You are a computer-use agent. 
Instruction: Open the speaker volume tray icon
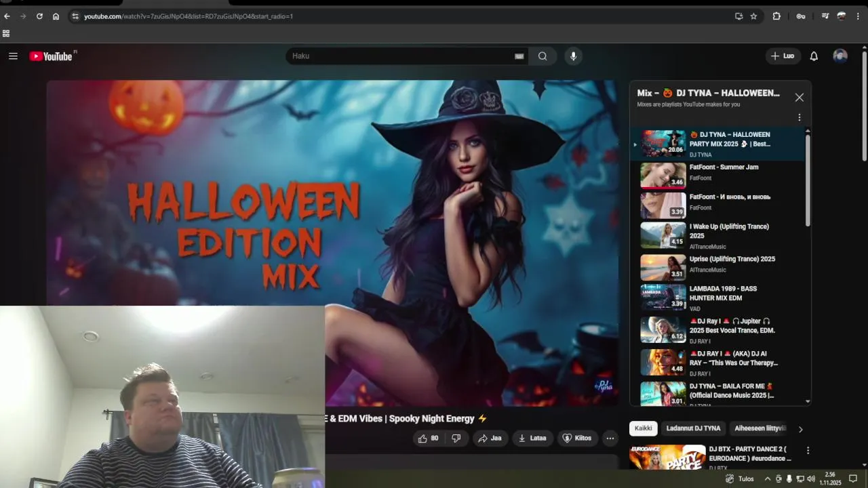[811, 479]
